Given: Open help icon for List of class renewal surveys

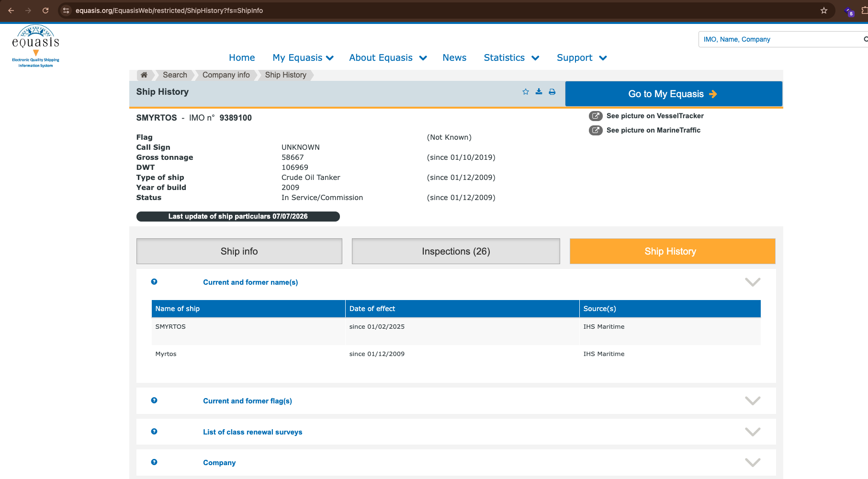Looking at the screenshot, I should (154, 432).
